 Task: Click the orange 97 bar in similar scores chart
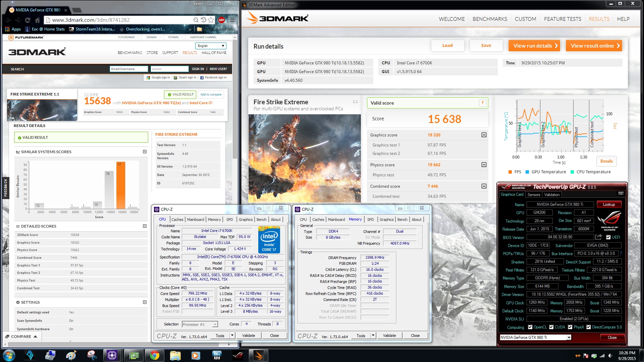tap(121, 185)
